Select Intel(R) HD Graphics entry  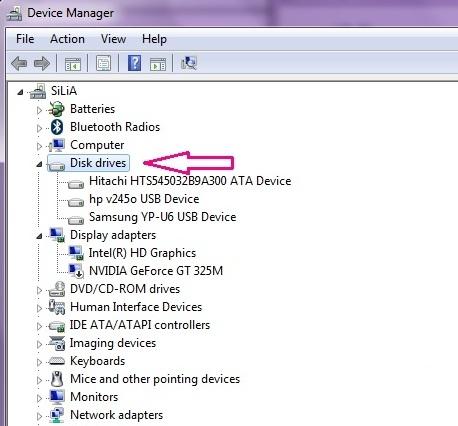point(142,253)
